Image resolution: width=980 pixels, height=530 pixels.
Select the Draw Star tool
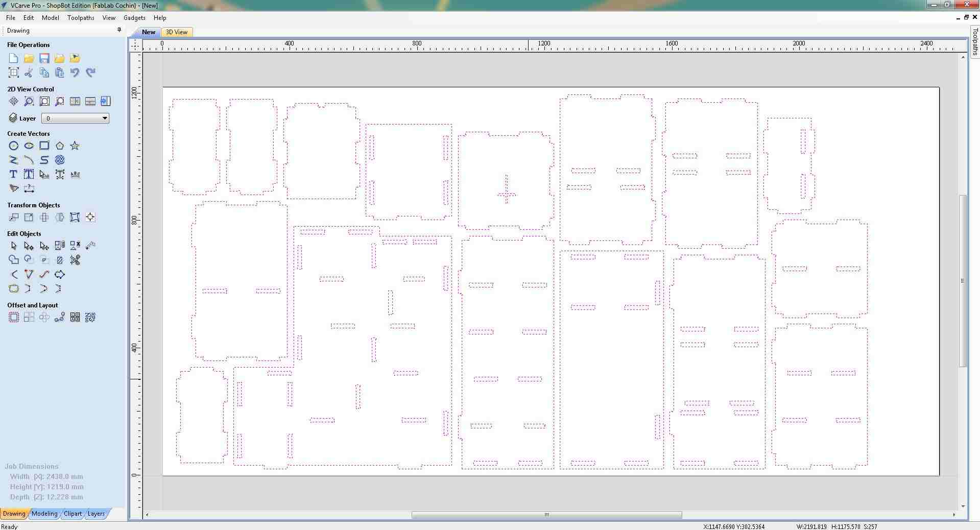(75, 146)
